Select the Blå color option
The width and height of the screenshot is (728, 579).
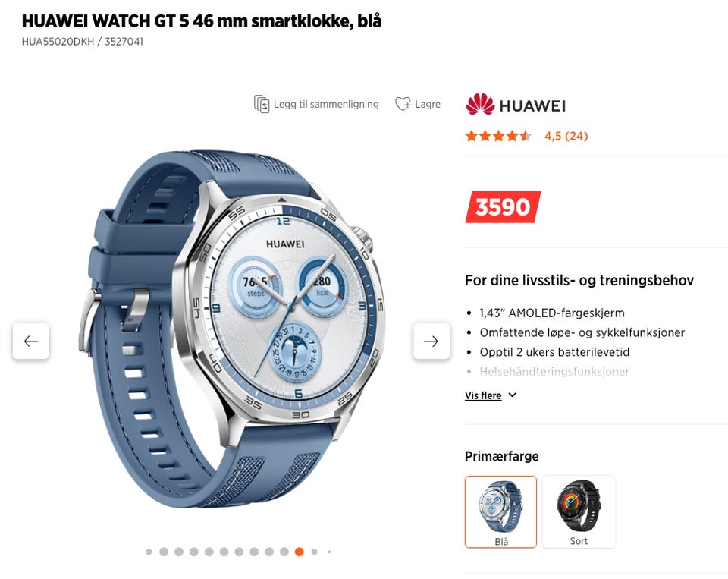pos(500,512)
